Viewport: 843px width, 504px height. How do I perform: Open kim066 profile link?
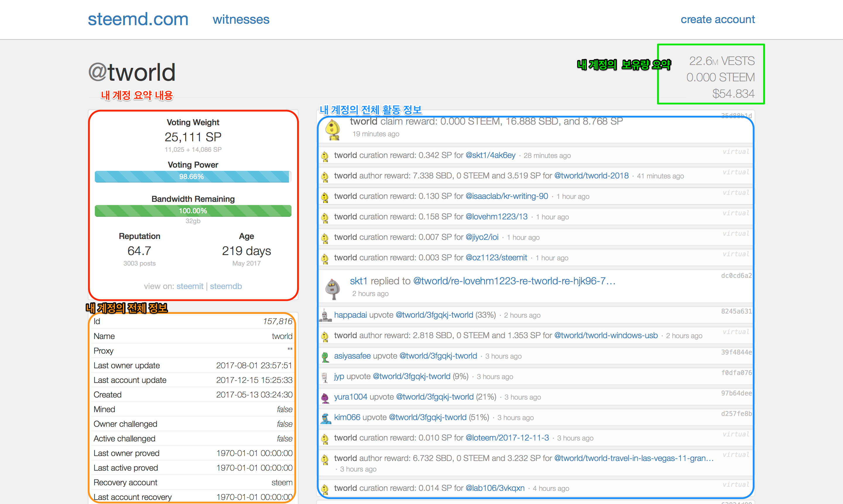click(347, 417)
